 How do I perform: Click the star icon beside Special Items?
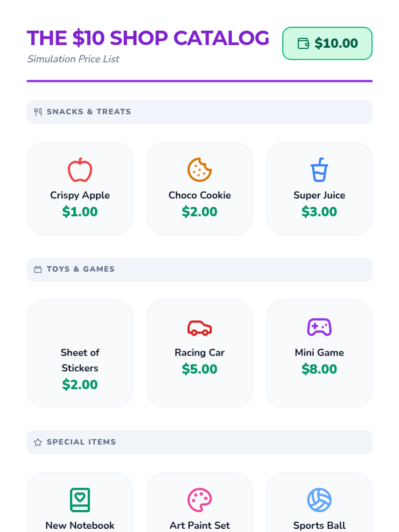(x=38, y=442)
